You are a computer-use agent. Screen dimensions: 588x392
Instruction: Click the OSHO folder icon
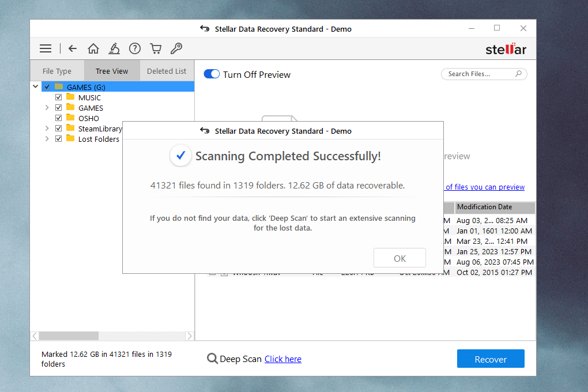[70, 118]
